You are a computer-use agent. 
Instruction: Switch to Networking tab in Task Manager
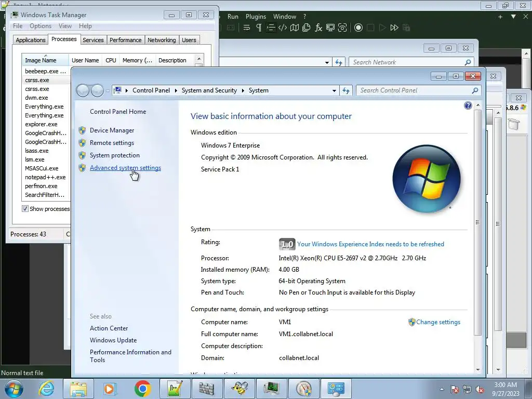pos(162,40)
